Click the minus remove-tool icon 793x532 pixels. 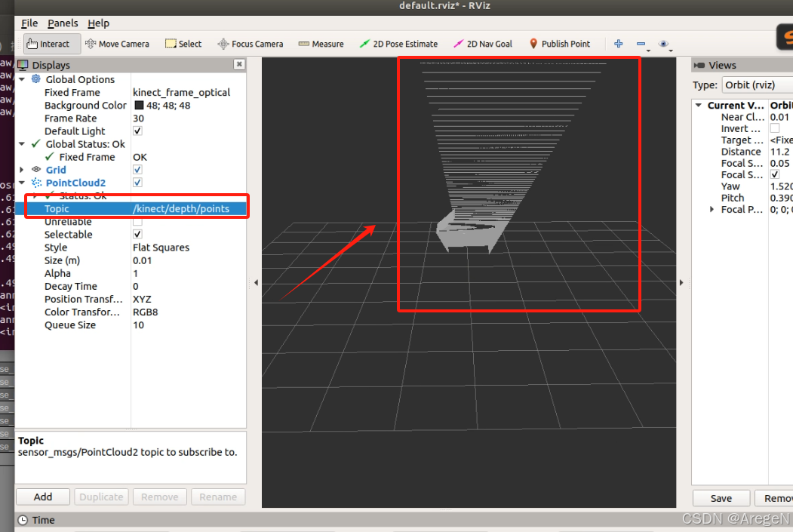click(x=641, y=44)
